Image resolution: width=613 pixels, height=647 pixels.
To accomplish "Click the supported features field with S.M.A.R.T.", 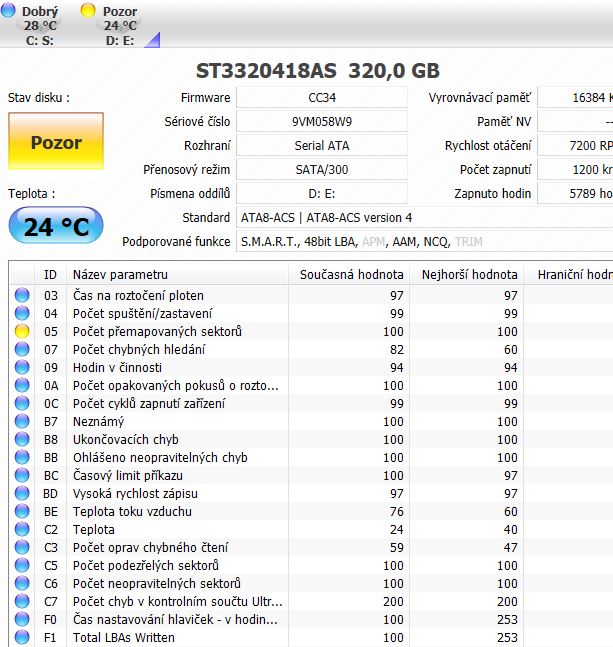I will tap(424, 241).
